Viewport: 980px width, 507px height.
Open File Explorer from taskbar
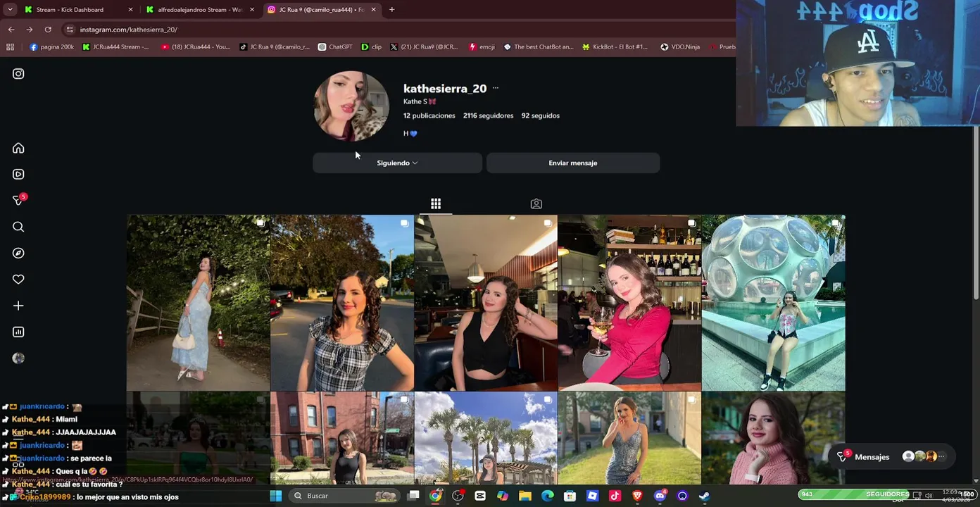point(525,496)
